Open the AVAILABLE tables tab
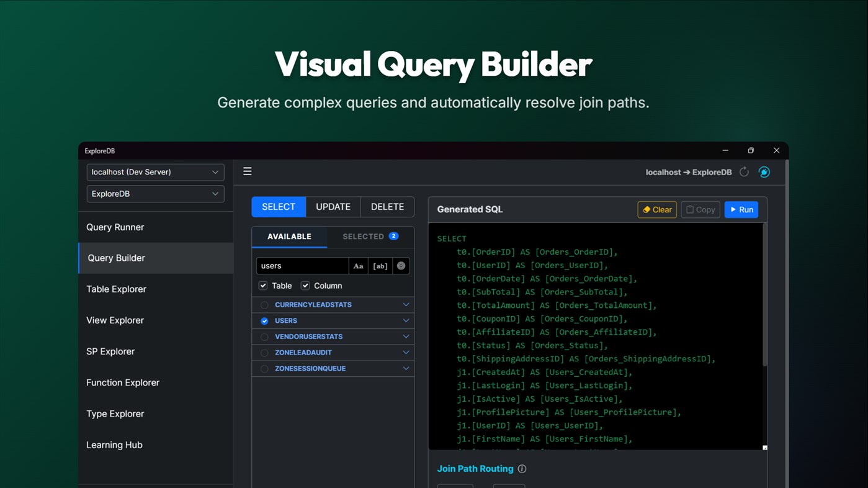The height and width of the screenshot is (488, 868). click(x=289, y=237)
